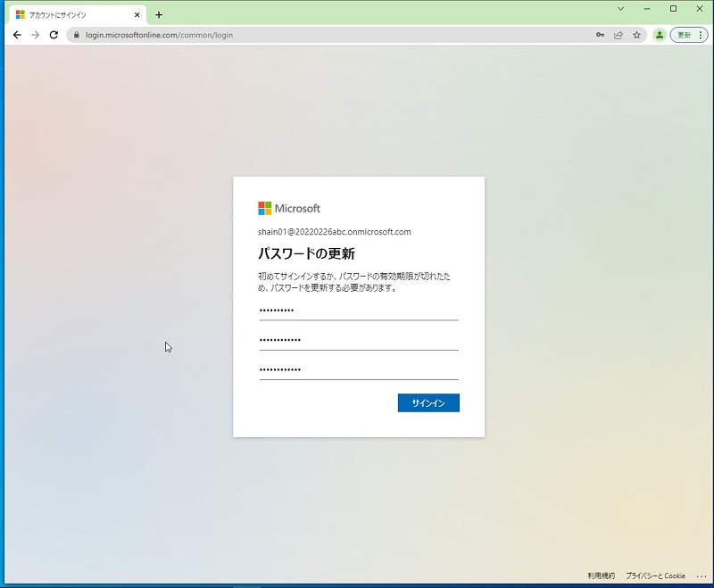Click the current password field
The image size is (714, 588).
[x=359, y=311]
